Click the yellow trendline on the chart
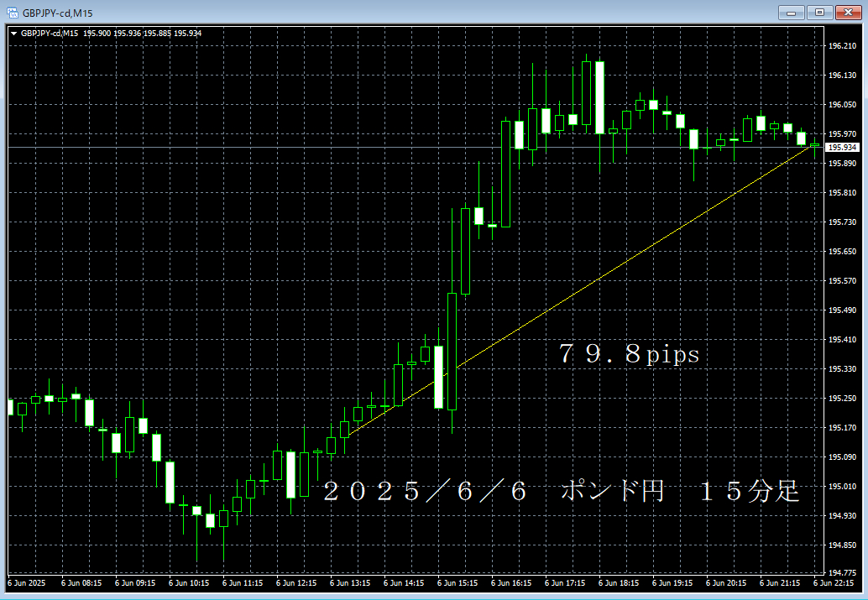This screenshot has height=600, width=868. coord(581,290)
